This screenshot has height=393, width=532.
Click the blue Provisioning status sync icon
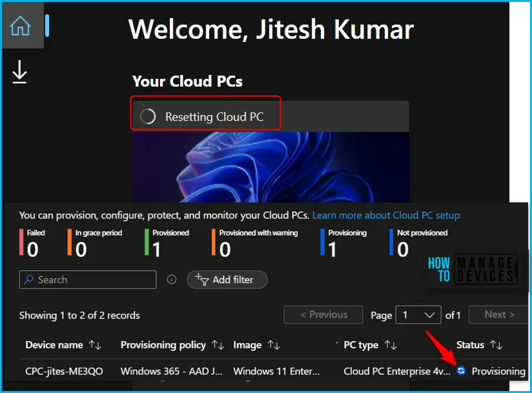[x=461, y=370]
